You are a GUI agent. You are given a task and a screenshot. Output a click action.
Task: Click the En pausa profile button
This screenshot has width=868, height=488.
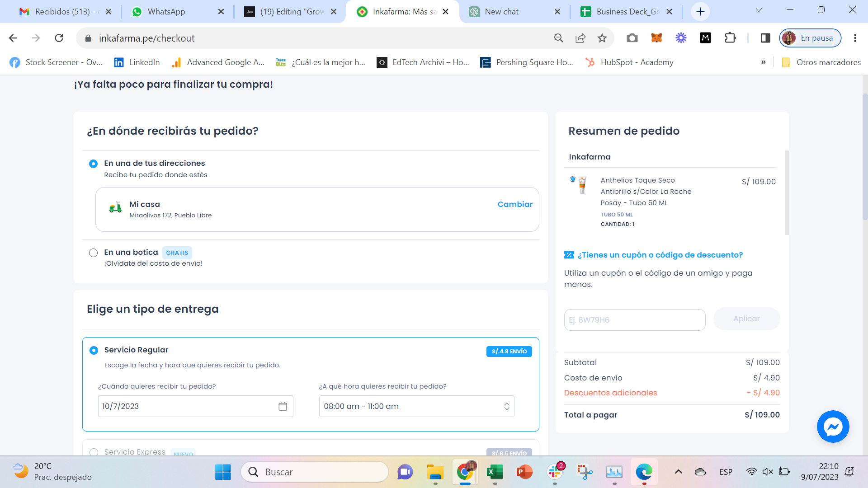[x=810, y=38]
